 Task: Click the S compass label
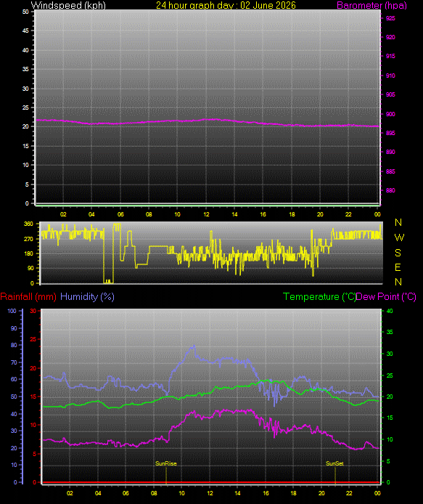click(398, 253)
